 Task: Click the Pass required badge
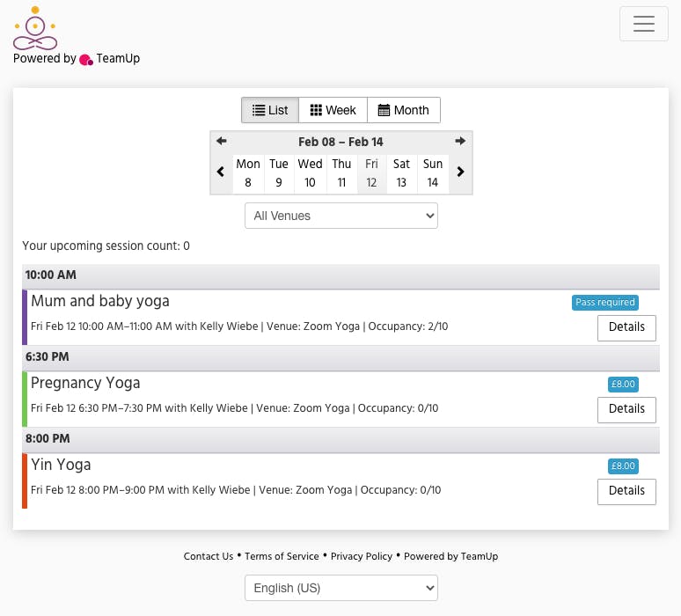[x=604, y=303]
